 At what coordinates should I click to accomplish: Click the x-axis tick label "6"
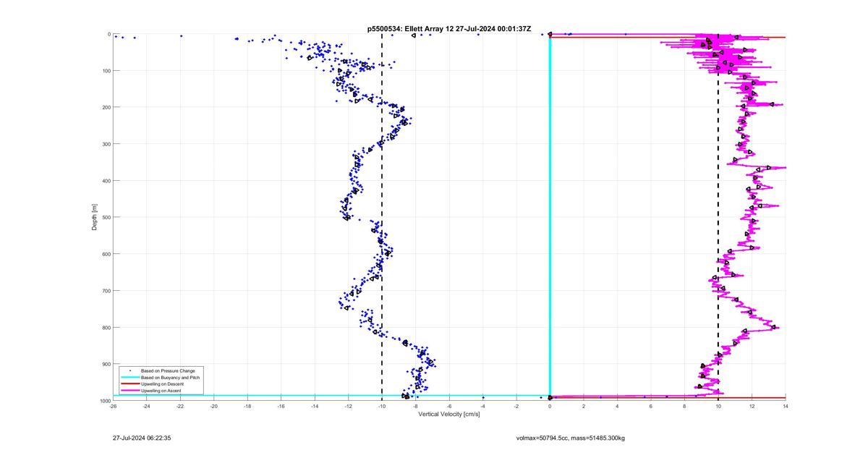pos(651,406)
